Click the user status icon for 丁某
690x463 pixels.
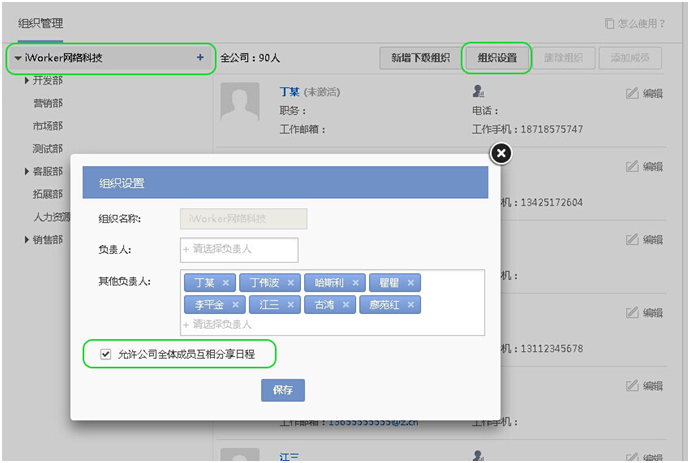pyautogui.click(x=478, y=91)
